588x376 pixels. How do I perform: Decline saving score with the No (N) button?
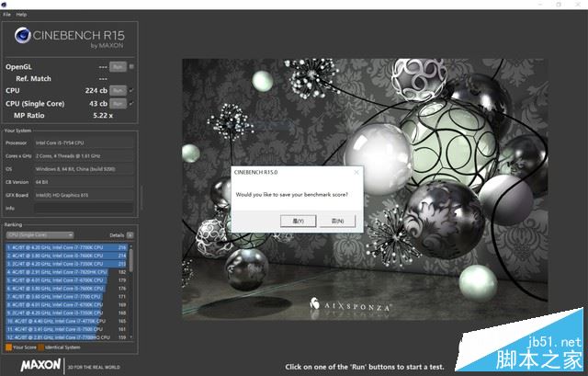coord(337,221)
